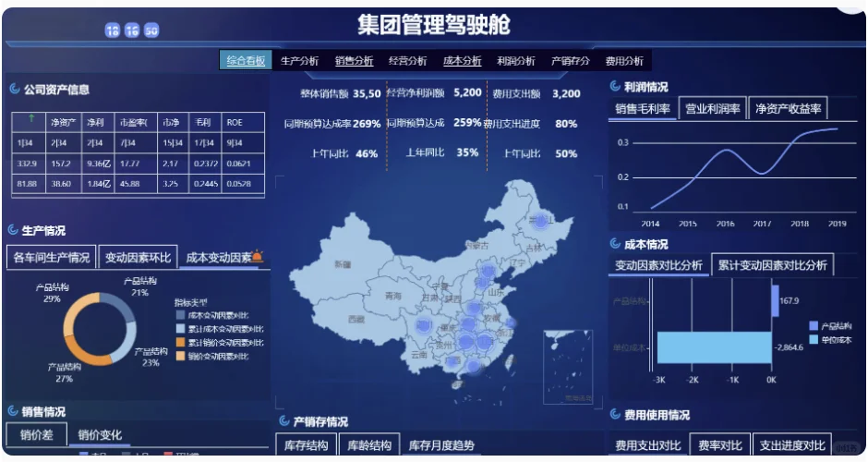Open the 销售分析 tab
Image resolution: width=868 pixels, height=462 pixels.
[x=354, y=60]
